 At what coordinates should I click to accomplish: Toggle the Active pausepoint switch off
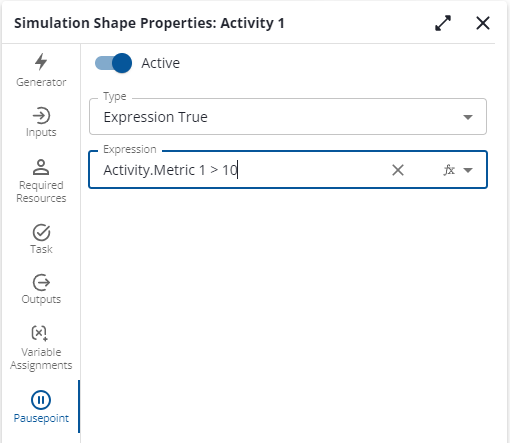(x=113, y=63)
